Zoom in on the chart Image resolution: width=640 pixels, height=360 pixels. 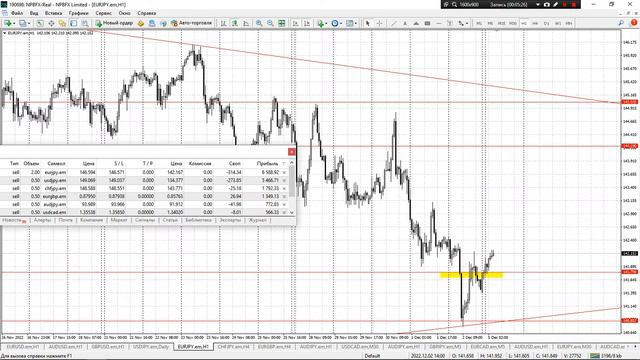[x=259, y=23]
